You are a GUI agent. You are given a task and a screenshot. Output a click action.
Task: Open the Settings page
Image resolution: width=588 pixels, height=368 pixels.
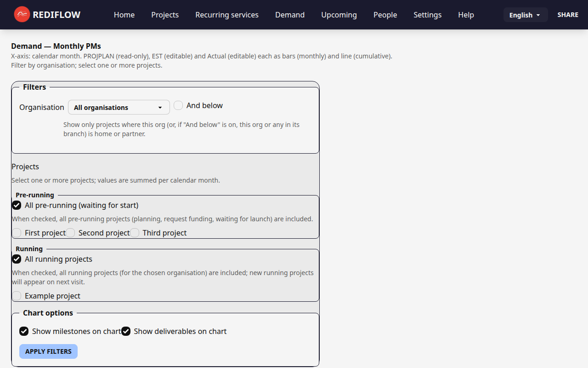(x=427, y=15)
